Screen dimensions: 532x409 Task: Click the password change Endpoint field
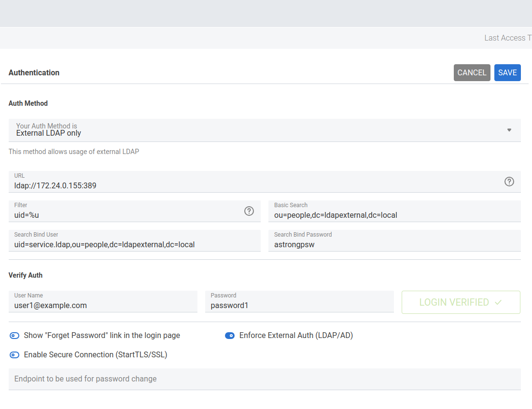coord(265,379)
